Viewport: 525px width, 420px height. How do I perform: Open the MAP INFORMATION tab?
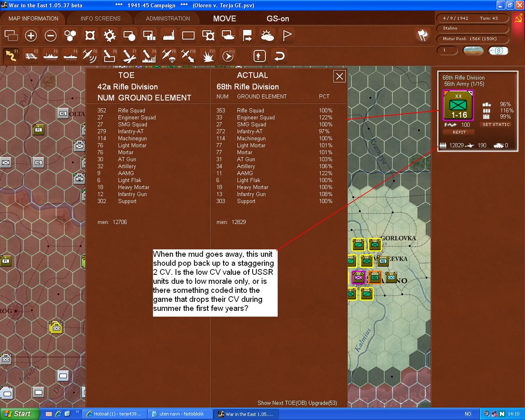pyautogui.click(x=33, y=18)
